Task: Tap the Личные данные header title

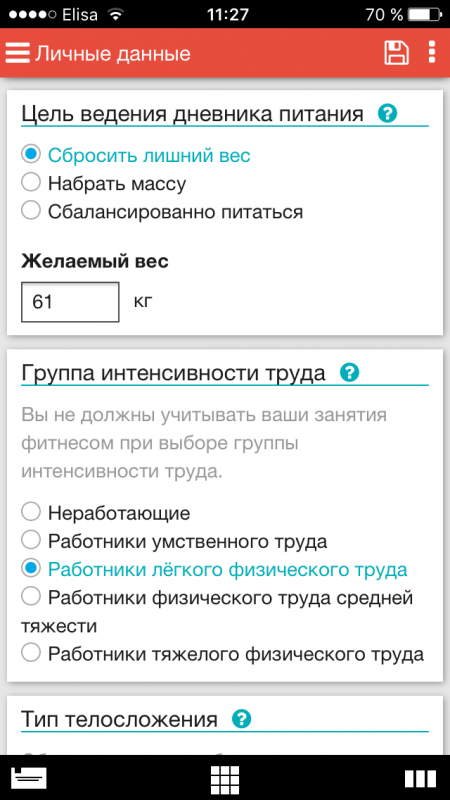Action: click(x=112, y=54)
